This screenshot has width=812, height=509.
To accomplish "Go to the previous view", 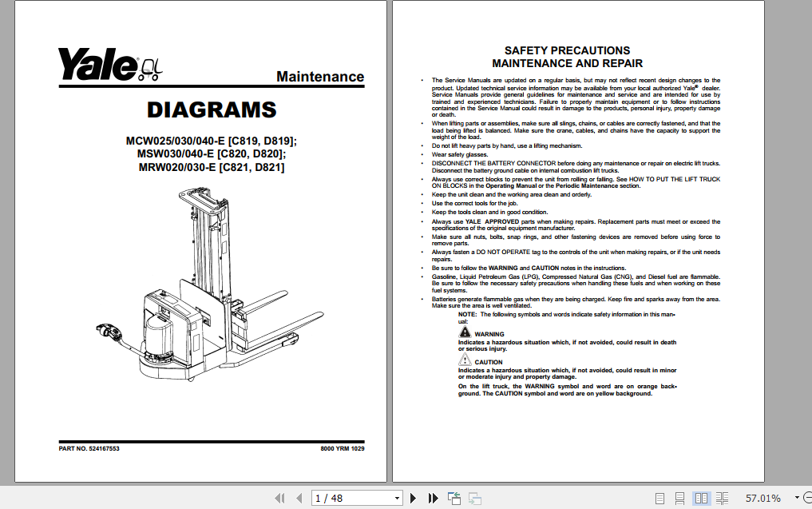I will (x=454, y=498).
